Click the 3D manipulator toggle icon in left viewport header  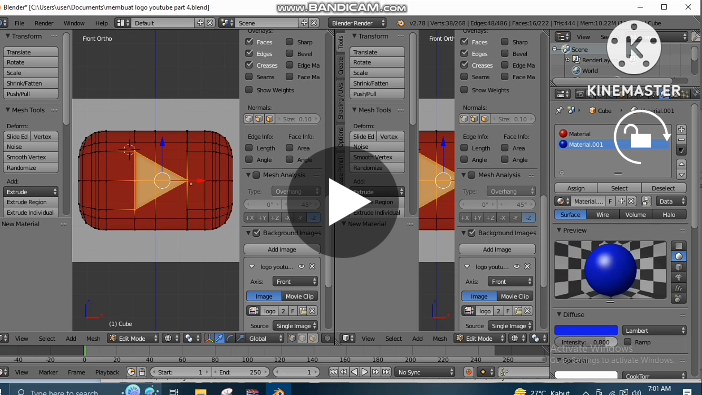pos(209,339)
